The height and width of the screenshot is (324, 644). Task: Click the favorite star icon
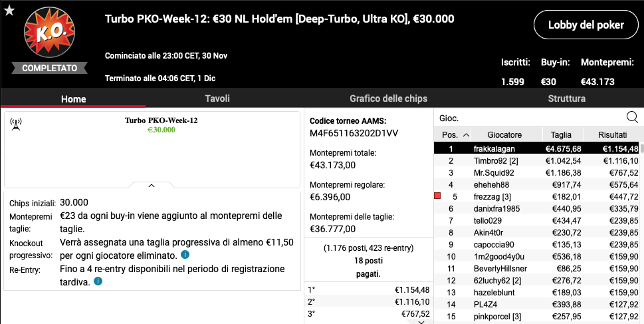pos(9,10)
